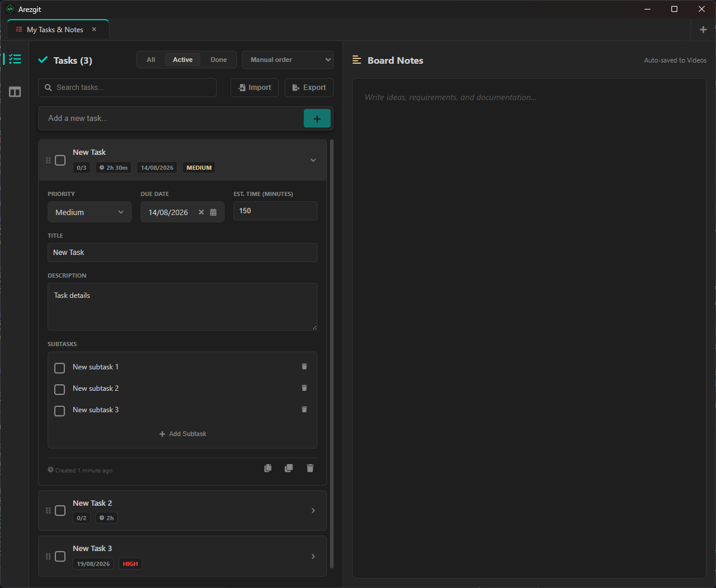This screenshot has width=716, height=588.
Task: Click the Title field containing New Task
Action: coord(182,253)
